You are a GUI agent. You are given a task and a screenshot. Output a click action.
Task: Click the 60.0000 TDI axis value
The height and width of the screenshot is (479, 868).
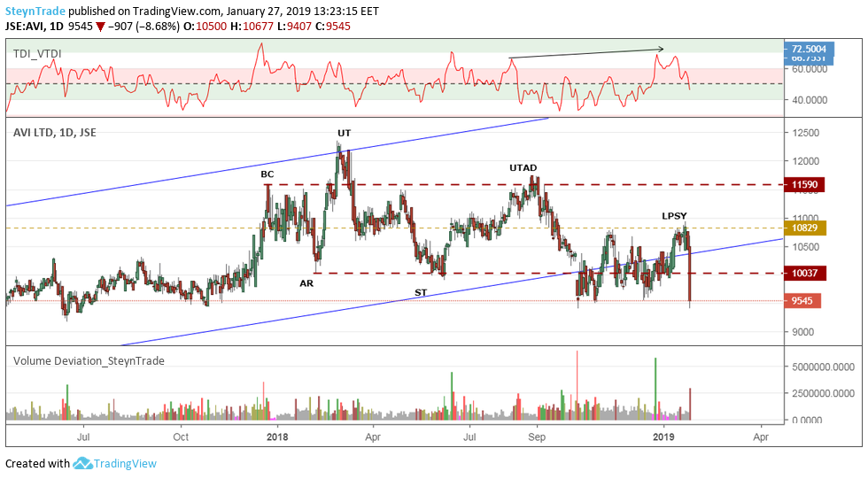coord(810,69)
